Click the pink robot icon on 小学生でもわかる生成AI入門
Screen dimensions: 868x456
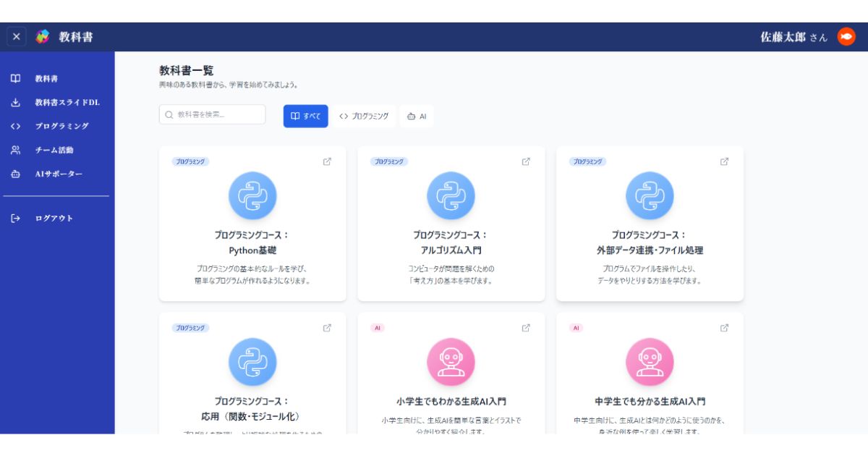(x=451, y=361)
